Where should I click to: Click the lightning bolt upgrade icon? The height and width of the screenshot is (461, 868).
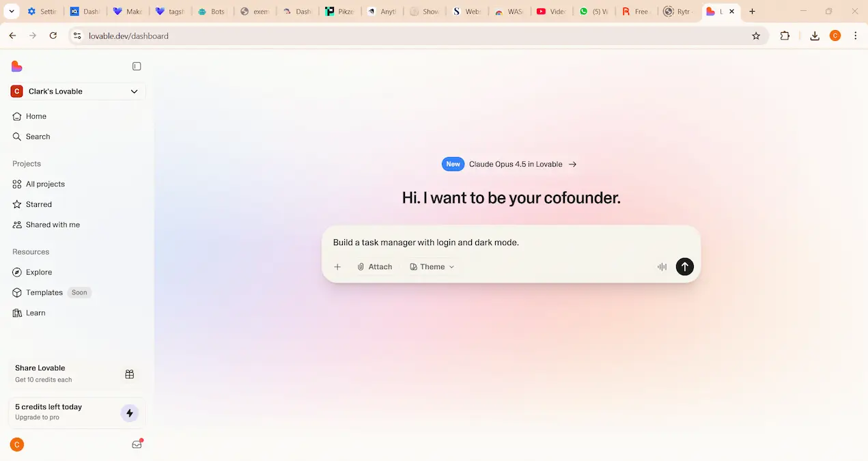[x=129, y=413]
